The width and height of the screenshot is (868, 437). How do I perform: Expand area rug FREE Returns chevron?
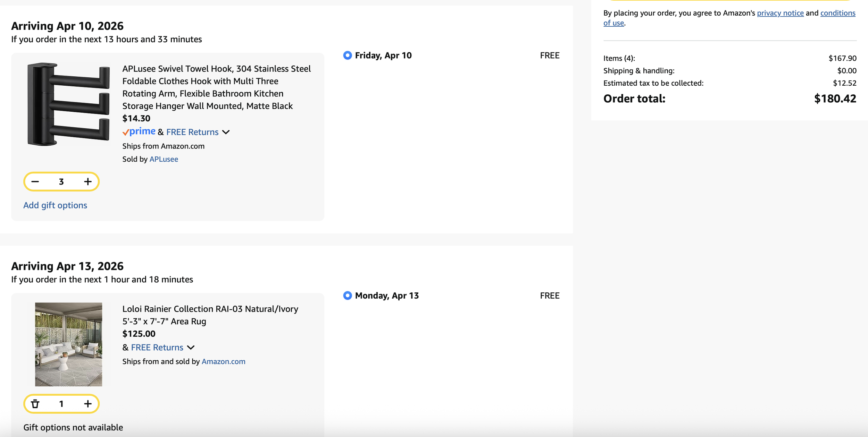[x=191, y=348]
